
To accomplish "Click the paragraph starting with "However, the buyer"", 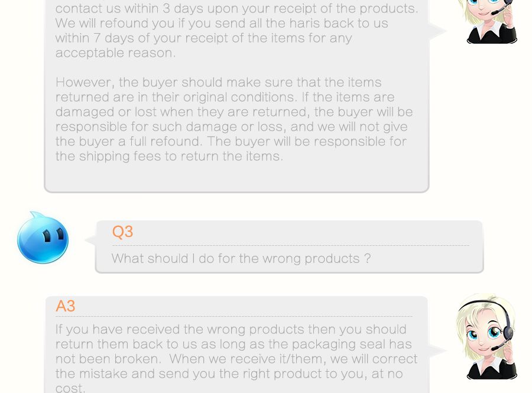I will tap(234, 119).
